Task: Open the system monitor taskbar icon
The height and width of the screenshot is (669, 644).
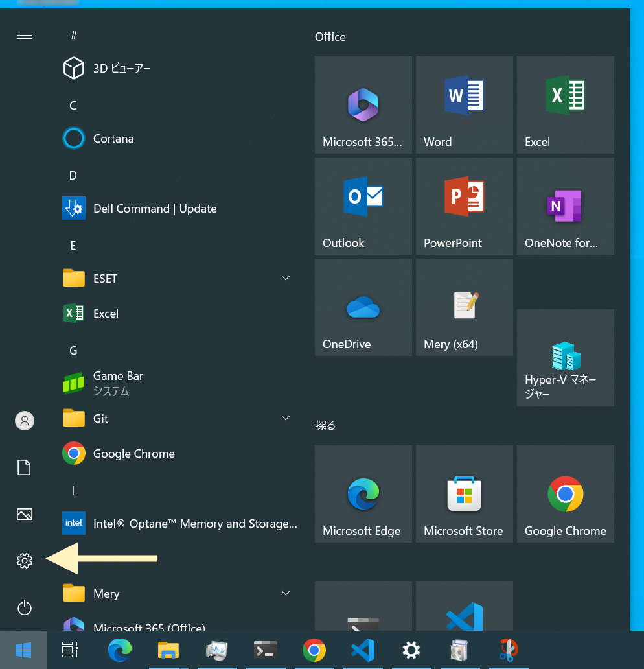Action: (216, 650)
